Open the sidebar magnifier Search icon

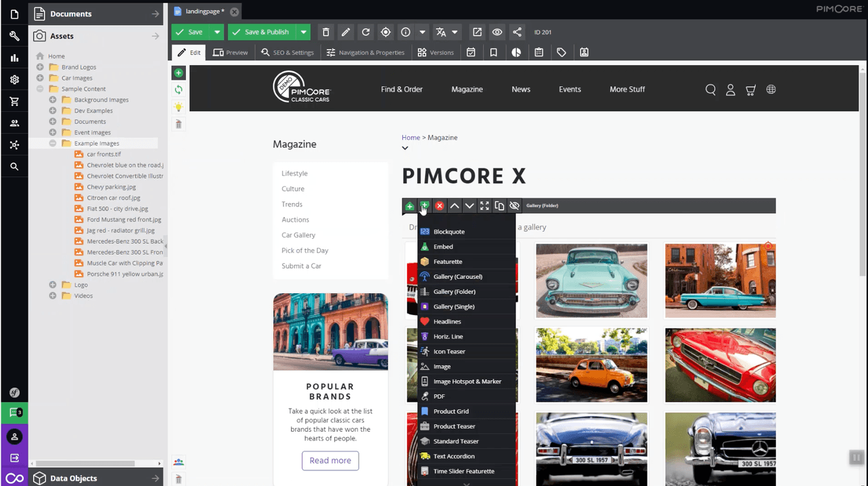point(14,166)
